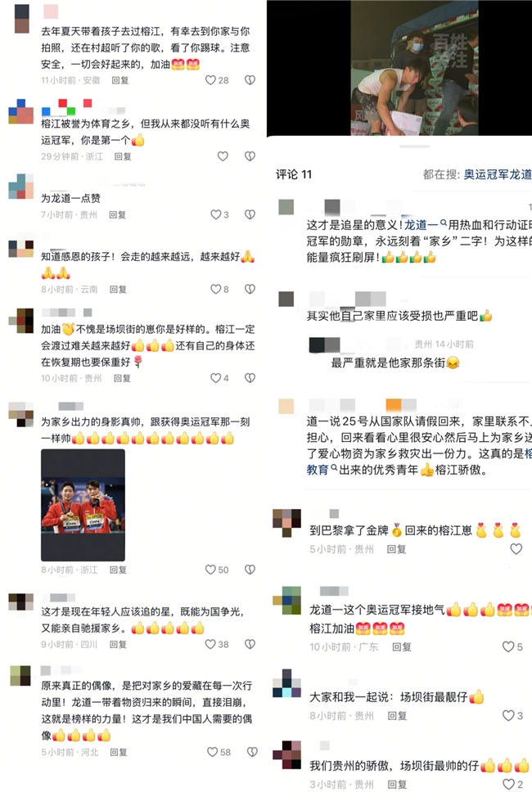Viewport: 532px width, 797px height.
Task: Open the 奥运冠军龙道 search suggestion
Action: click(498, 174)
